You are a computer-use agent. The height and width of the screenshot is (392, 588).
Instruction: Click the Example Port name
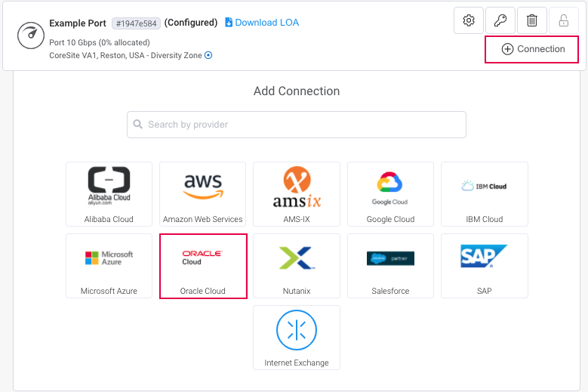[78, 23]
